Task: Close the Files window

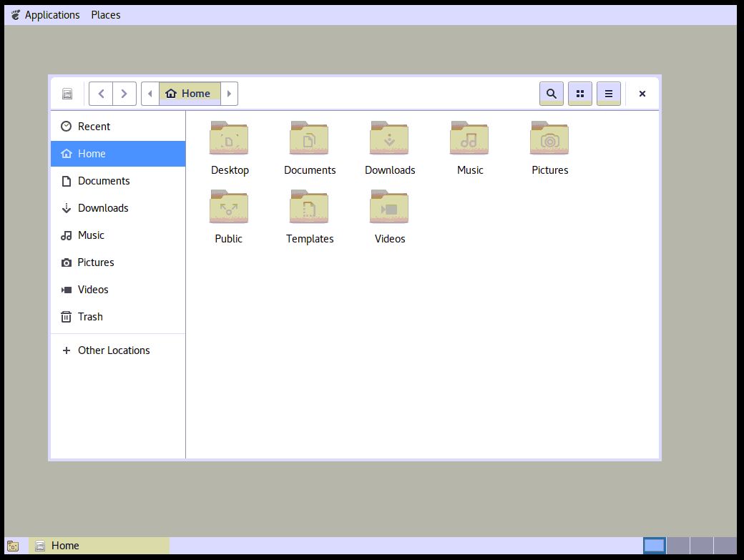Action: (642, 94)
